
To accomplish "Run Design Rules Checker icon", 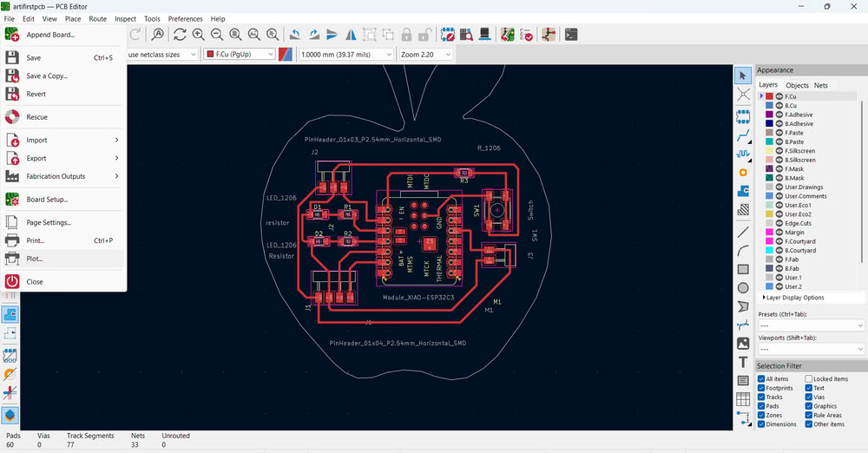I will click(526, 35).
